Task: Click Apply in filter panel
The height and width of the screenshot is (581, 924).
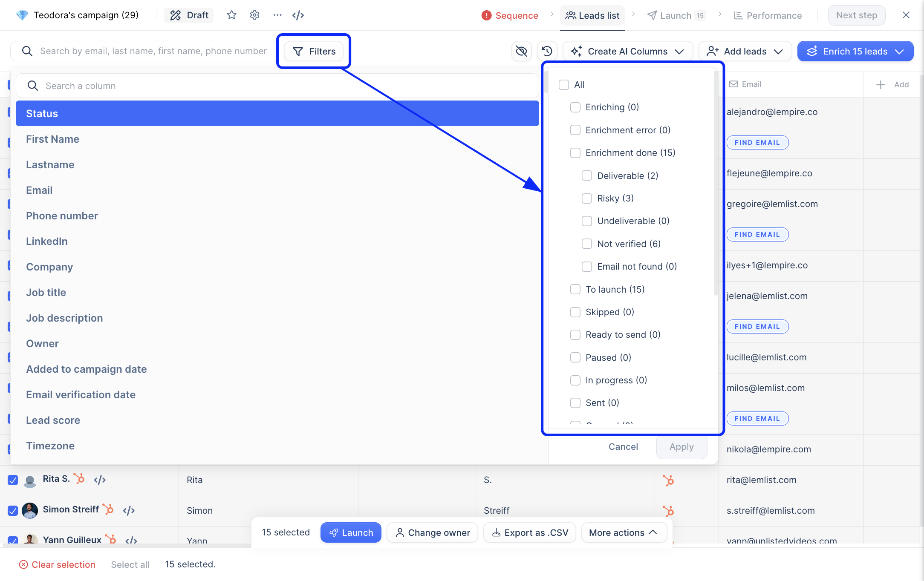Action: 681,446
